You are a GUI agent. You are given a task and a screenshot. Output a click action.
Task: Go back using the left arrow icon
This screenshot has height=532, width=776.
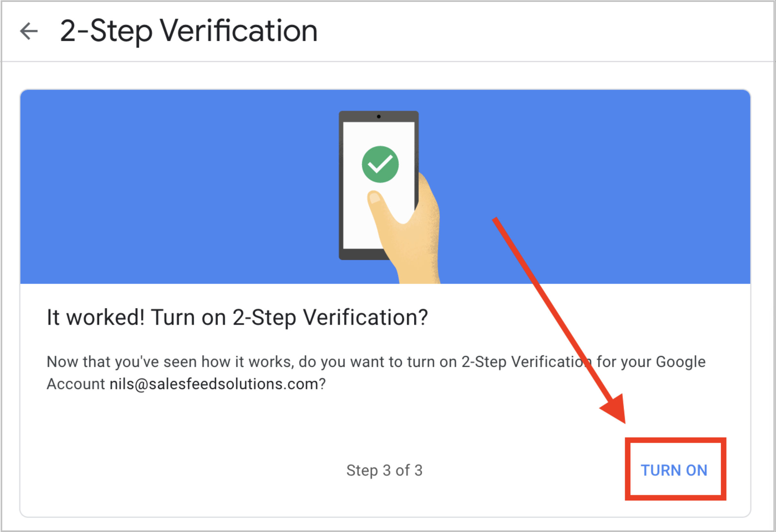tap(29, 31)
